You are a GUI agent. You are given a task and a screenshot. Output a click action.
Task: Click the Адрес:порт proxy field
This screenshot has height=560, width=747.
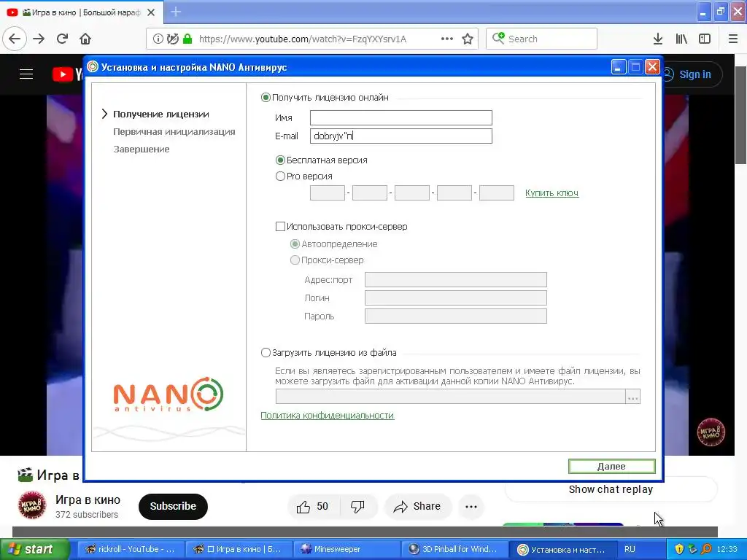coord(455,280)
